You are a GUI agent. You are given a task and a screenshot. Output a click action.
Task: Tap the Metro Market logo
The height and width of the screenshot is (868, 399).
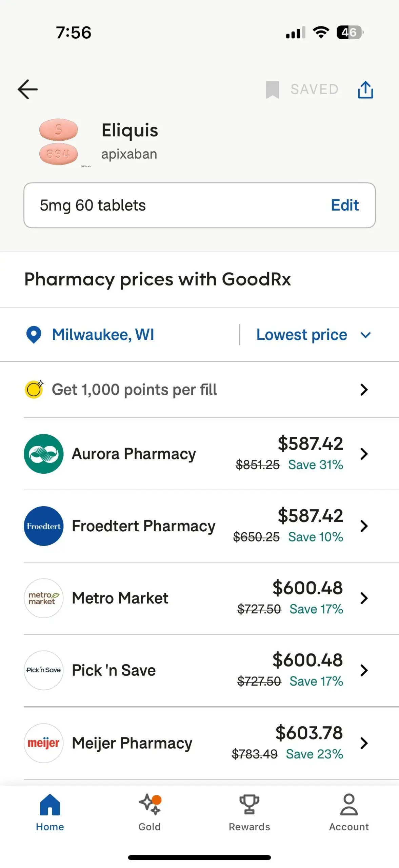tap(44, 598)
